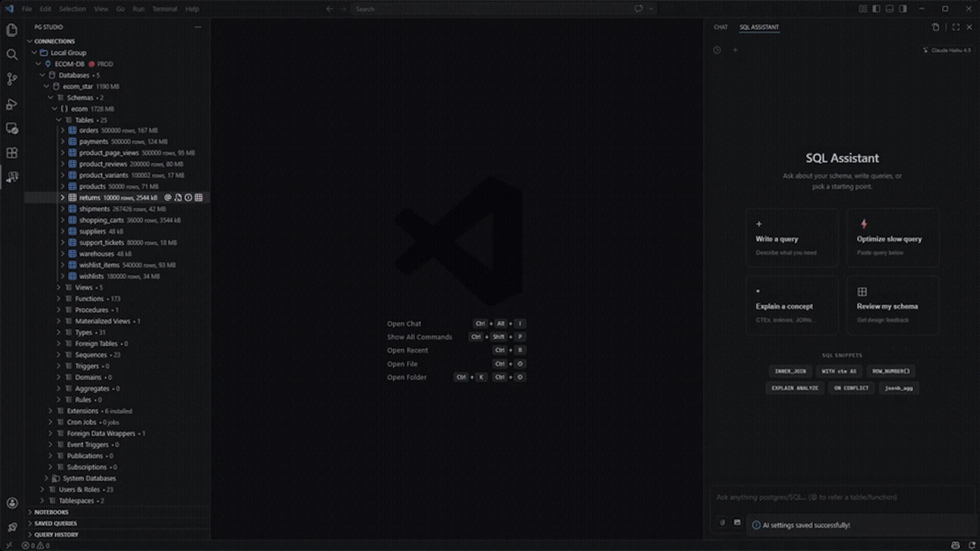Image resolution: width=980 pixels, height=551 pixels.
Task: Click the attach icon below the chat input
Action: coord(722,523)
